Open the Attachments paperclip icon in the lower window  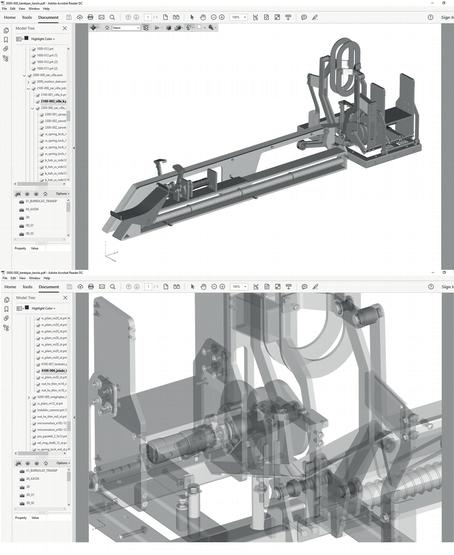6,319
